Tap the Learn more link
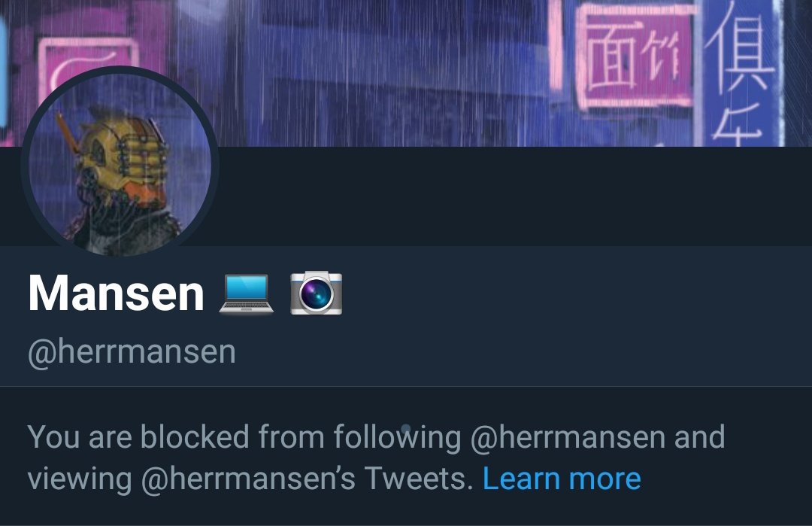Viewport: 812px width, 526px height. pyautogui.click(x=562, y=479)
